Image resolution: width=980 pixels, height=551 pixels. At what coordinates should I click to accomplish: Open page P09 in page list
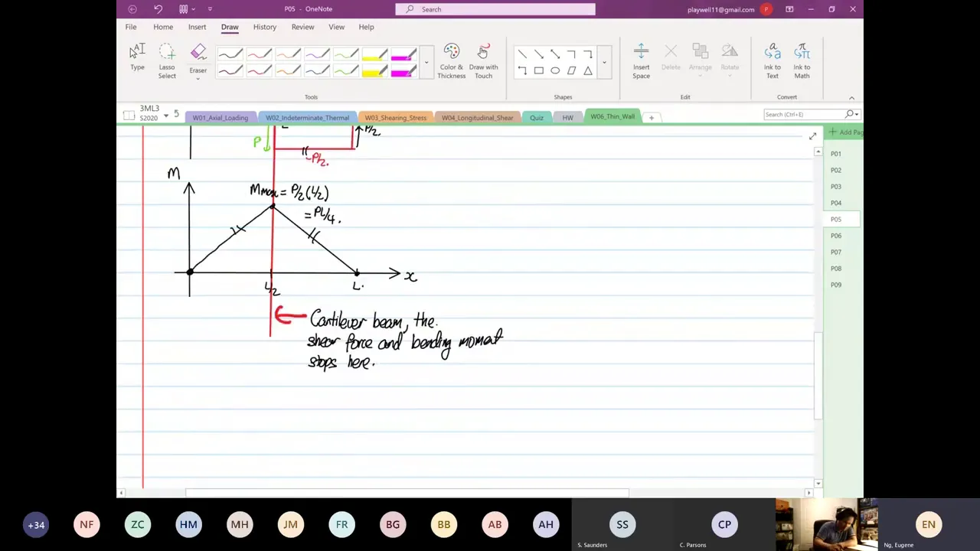[x=836, y=285]
